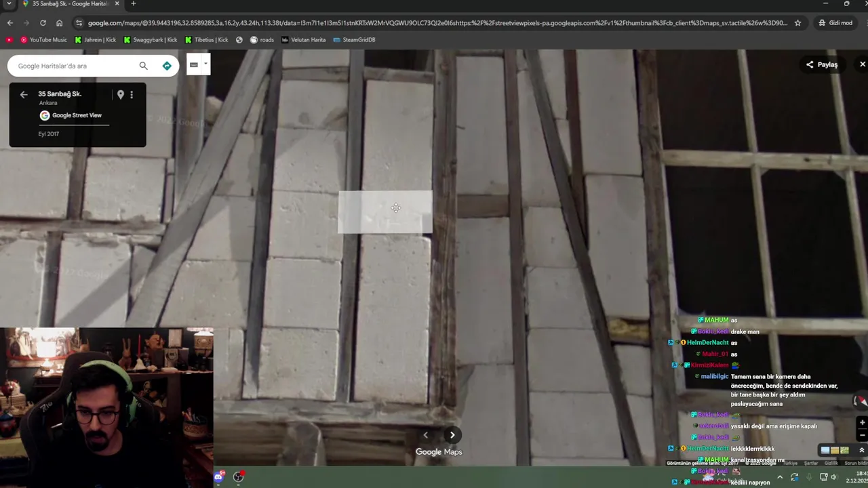Show hidden icons in the system tray
Image resolution: width=868 pixels, height=488 pixels.
coord(779,477)
